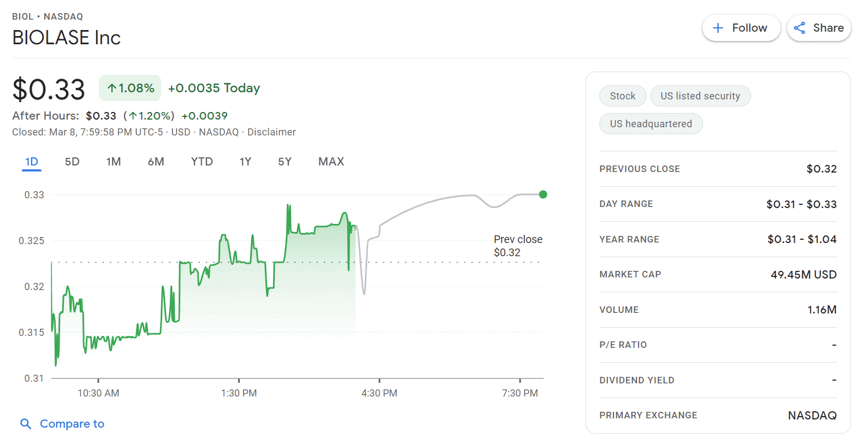
Task: Select the 5D time range tab
Action: click(72, 162)
